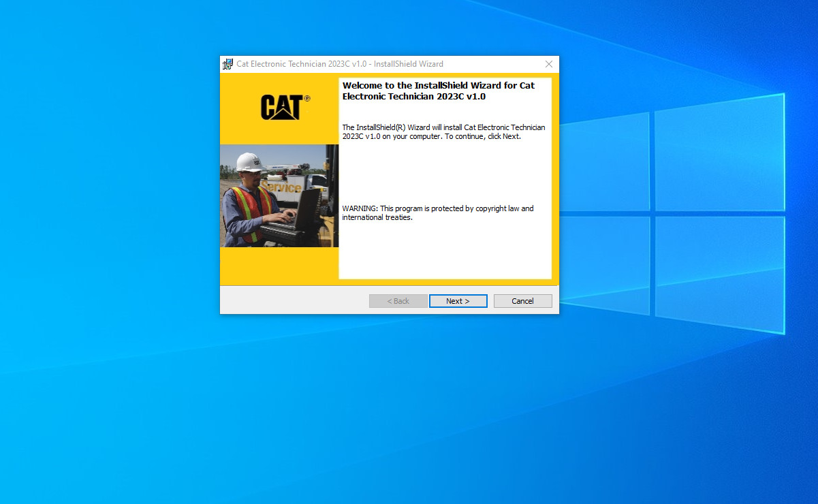Click the service technician photo image

(279, 196)
